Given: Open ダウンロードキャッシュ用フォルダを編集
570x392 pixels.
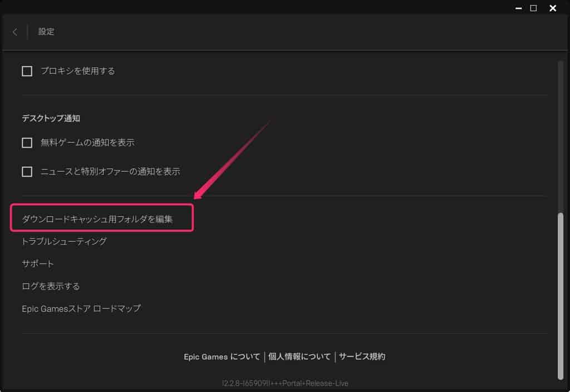Looking at the screenshot, I should coord(97,219).
